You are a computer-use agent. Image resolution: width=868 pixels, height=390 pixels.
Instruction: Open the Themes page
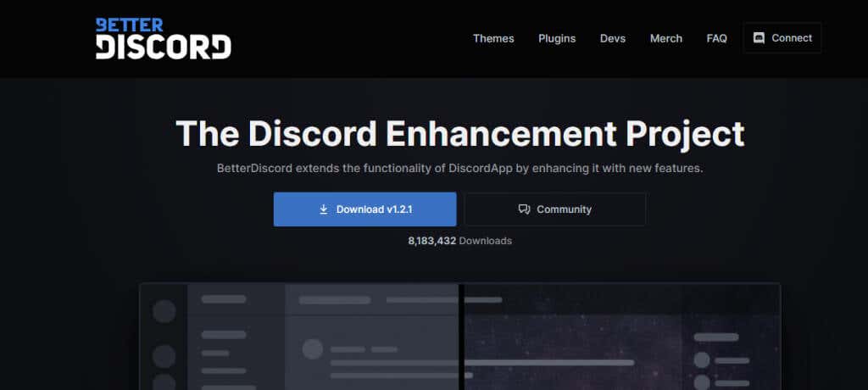pyautogui.click(x=493, y=38)
